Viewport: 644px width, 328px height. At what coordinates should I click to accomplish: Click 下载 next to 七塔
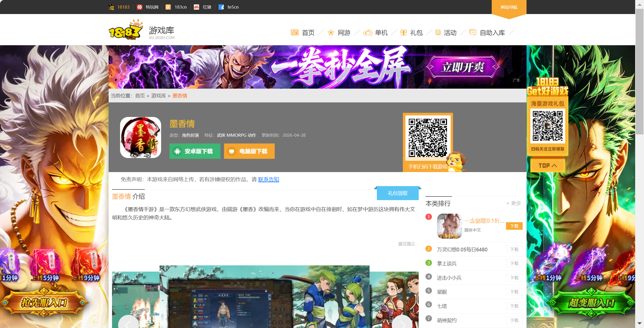[514, 306]
